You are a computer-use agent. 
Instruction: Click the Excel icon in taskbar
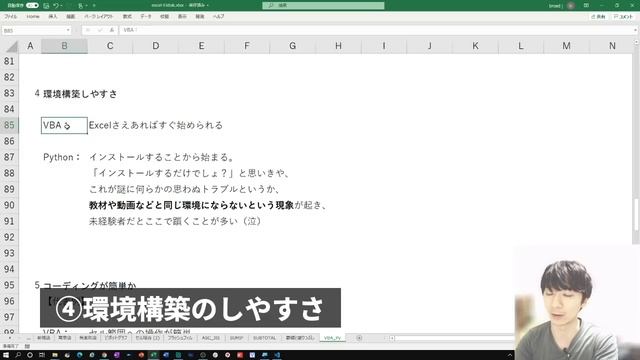click(x=153, y=355)
